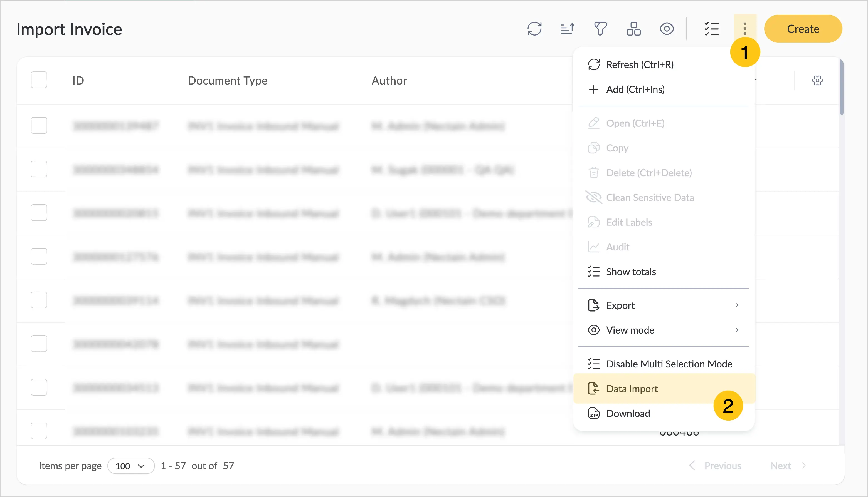The height and width of the screenshot is (497, 868).
Task: Click the Previous page link
Action: [x=715, y=466]
